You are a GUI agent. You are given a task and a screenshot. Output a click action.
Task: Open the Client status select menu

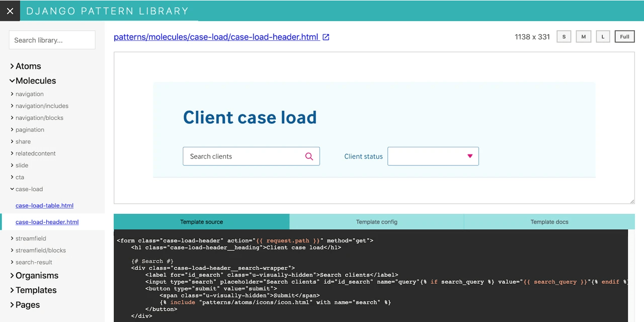pos(433,156)
